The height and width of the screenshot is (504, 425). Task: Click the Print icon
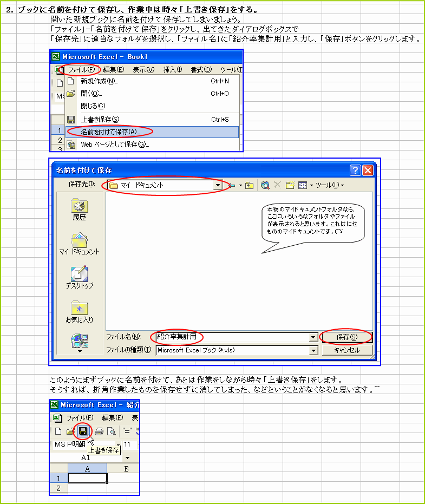tap(99, 431)
